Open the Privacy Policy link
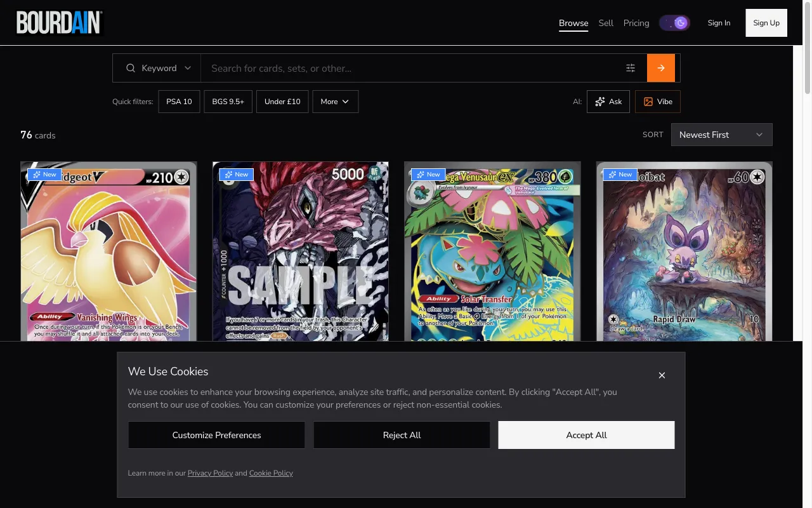Viewport: 812px width, 508px height. click(x=210, y=473)
